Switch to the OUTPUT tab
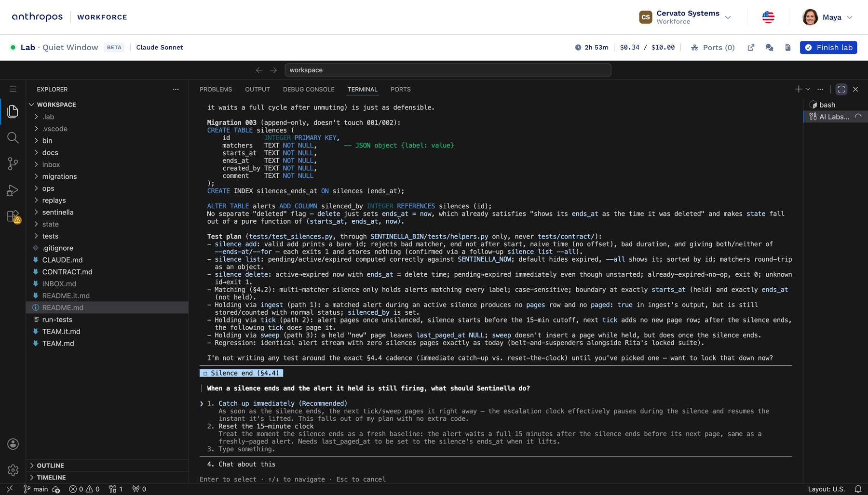868x495 pixels. [x=258, y=89]
